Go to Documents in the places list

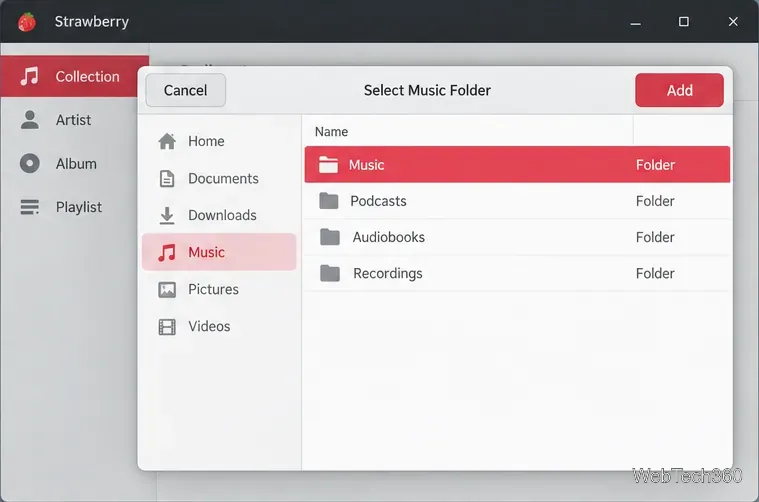tap(219, 179)
